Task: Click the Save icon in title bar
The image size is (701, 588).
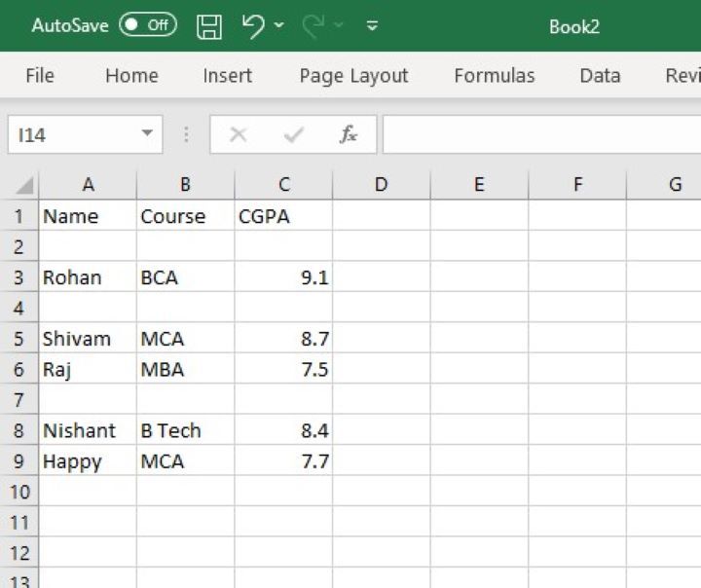Action: click(209, 26)
